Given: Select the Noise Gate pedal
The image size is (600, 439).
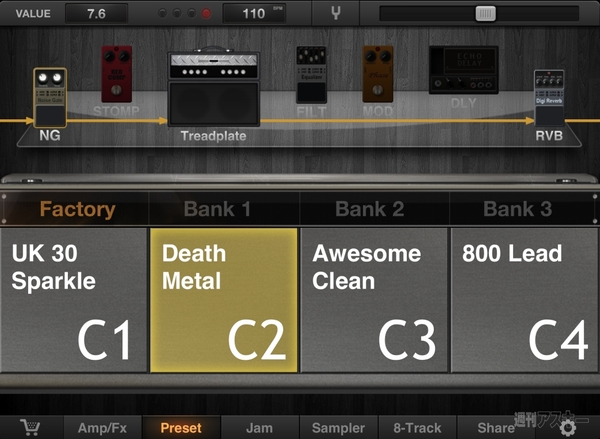Looking at the screenshot, I should 50,98.
